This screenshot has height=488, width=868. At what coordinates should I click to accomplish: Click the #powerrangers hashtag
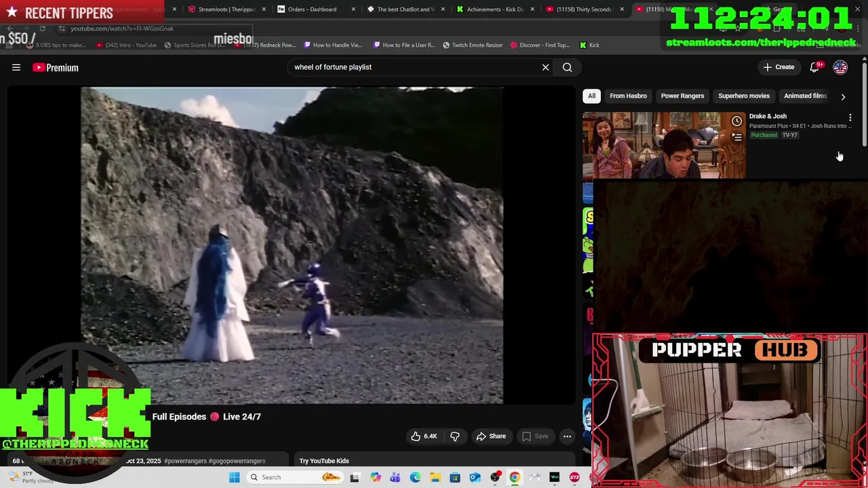click(x=184, y=461)
